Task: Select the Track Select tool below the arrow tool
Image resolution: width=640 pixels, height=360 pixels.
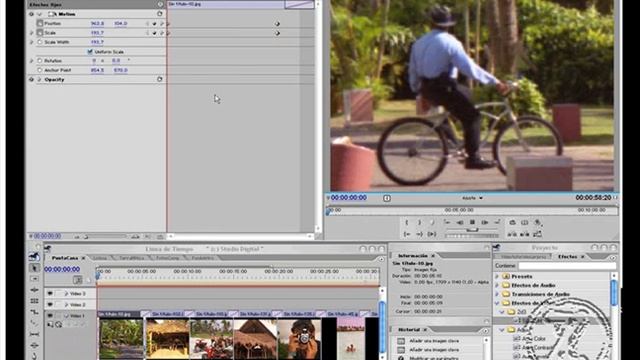Action: tap(34, 279)
